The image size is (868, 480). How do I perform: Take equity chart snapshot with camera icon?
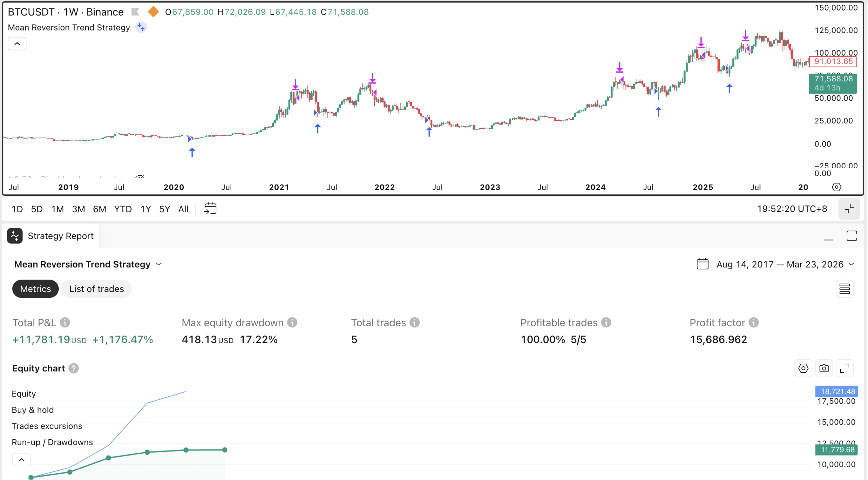[824, 368]
